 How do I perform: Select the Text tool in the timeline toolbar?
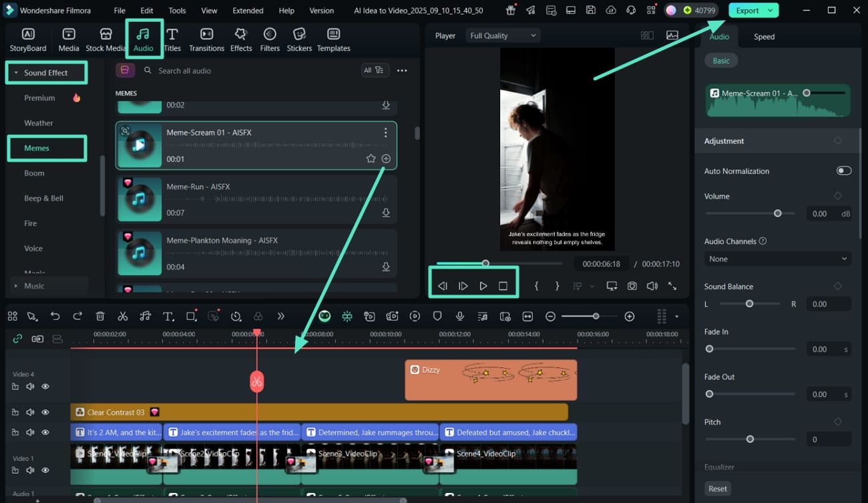pos(168,317)
